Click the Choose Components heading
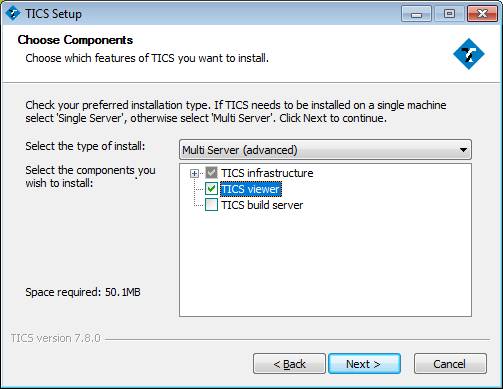This screenshot has height=389, width=503. coord(75,40)
